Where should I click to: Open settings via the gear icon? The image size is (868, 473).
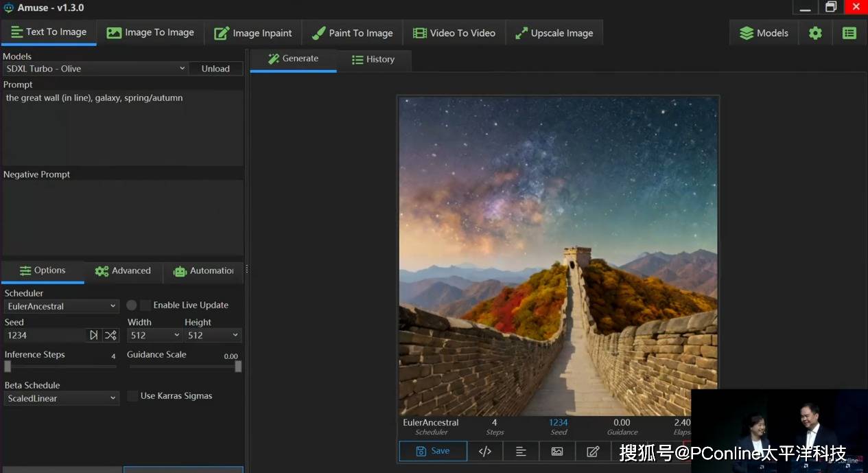click(x=815, y=33)
